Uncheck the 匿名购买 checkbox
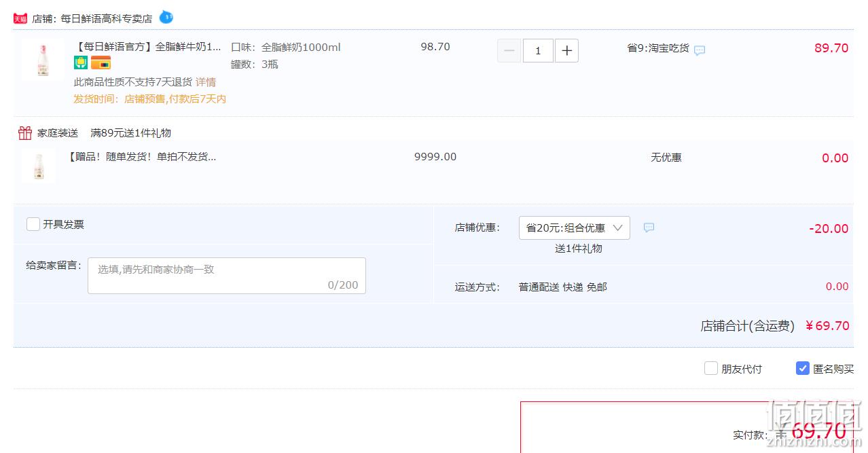This screenshot has height=453, width=868. 803,368
